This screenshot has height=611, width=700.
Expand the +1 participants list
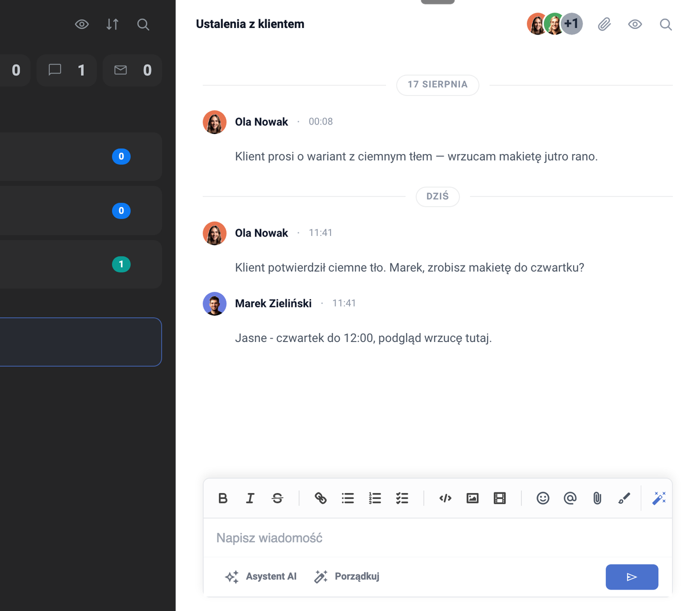[571, 23]
